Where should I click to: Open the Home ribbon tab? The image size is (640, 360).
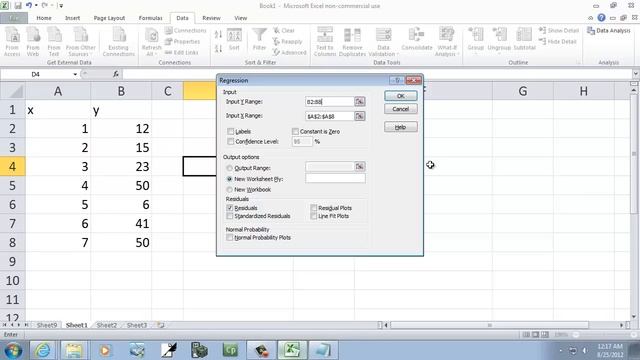coord(44,18)
